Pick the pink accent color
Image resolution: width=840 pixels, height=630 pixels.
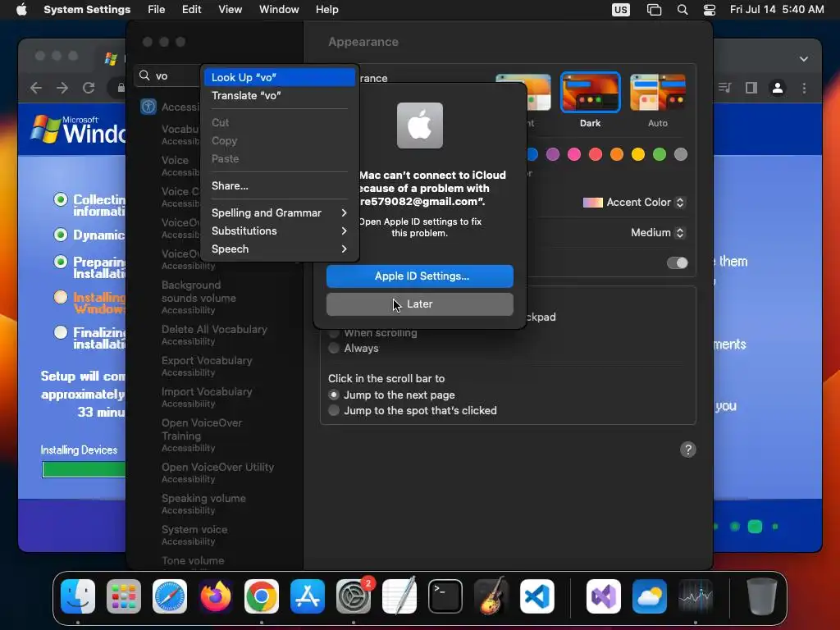pyautogui.click(x=574, y=154)
